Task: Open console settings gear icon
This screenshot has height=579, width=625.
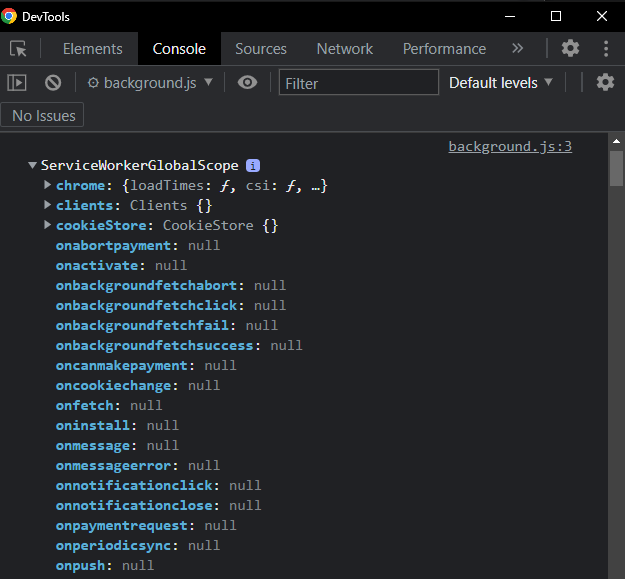Action: [605, 83]
